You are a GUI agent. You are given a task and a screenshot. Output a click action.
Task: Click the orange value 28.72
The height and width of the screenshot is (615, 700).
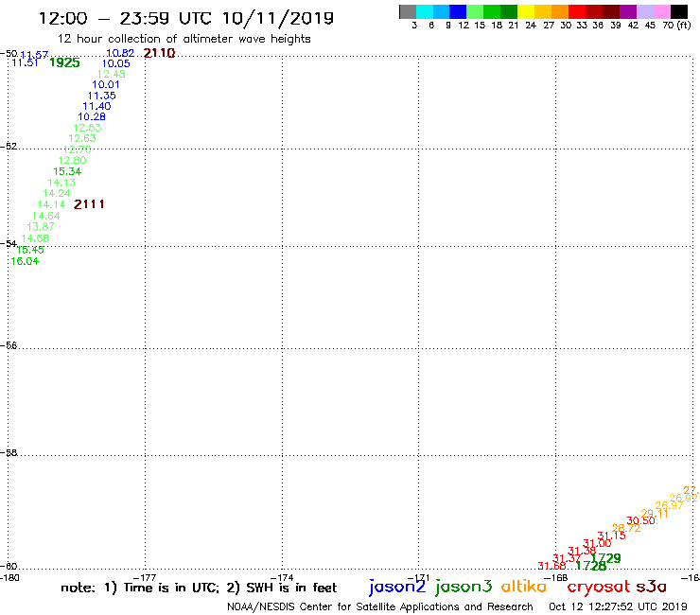626,528
